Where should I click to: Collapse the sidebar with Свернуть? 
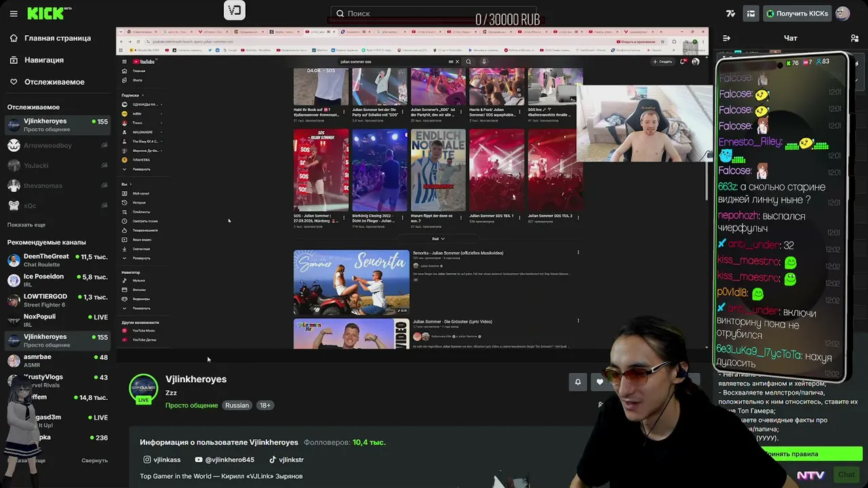[94, 460]
